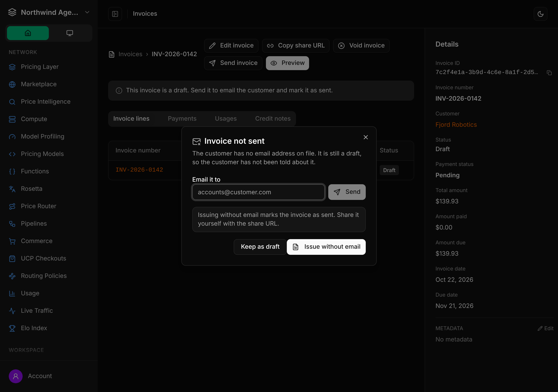Image resolution: width=558 pixels, height=392 pixels.
Task: Click the Send button in dialog
Action: coord(347,192)
